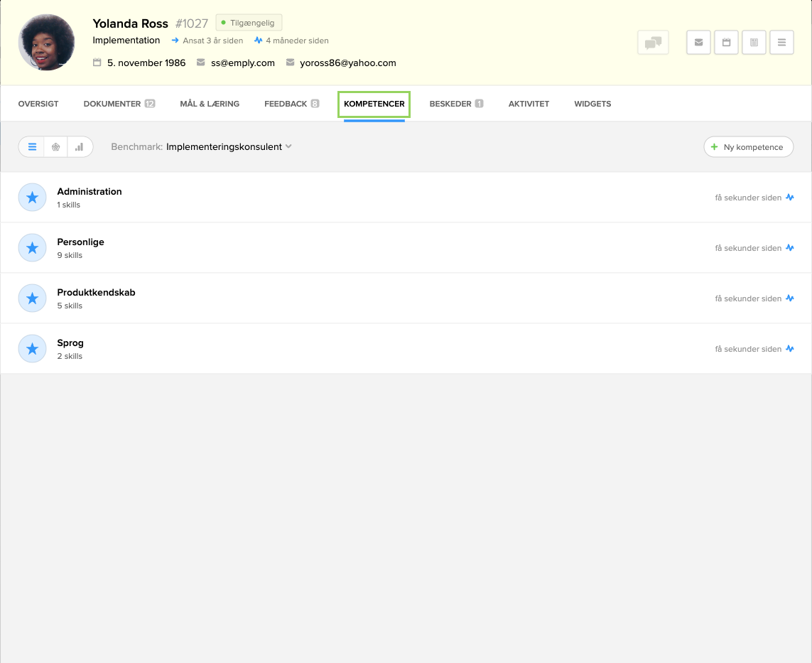812x663 pixels.
Task: Select the radar chart view icon
Action: 55,146
